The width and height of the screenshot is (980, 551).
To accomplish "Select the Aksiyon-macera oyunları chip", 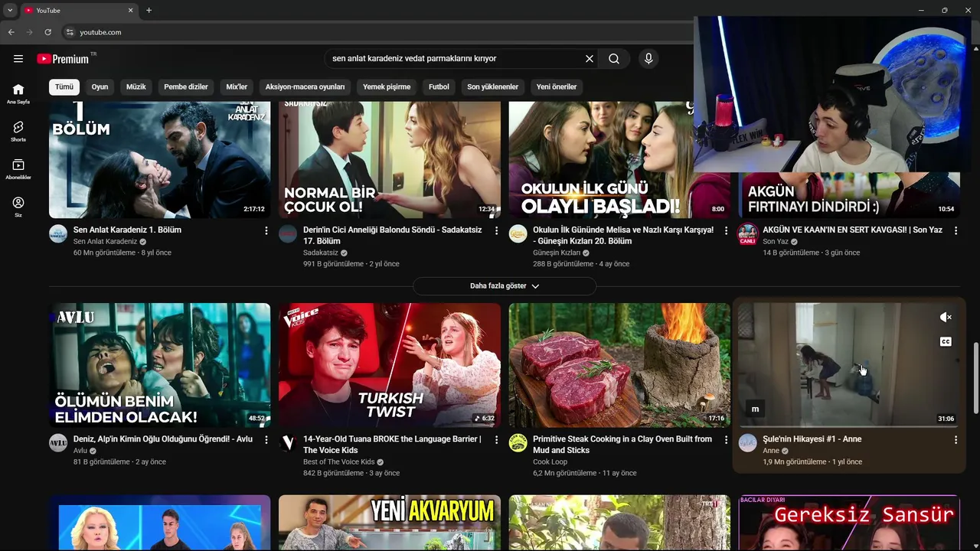I will coord(305,87).
